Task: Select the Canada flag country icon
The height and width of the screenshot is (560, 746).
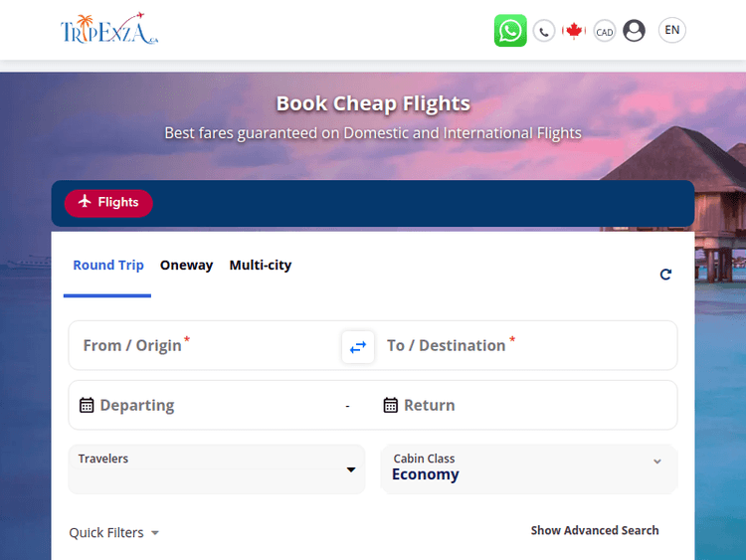Action: click(x=574, y=31)
